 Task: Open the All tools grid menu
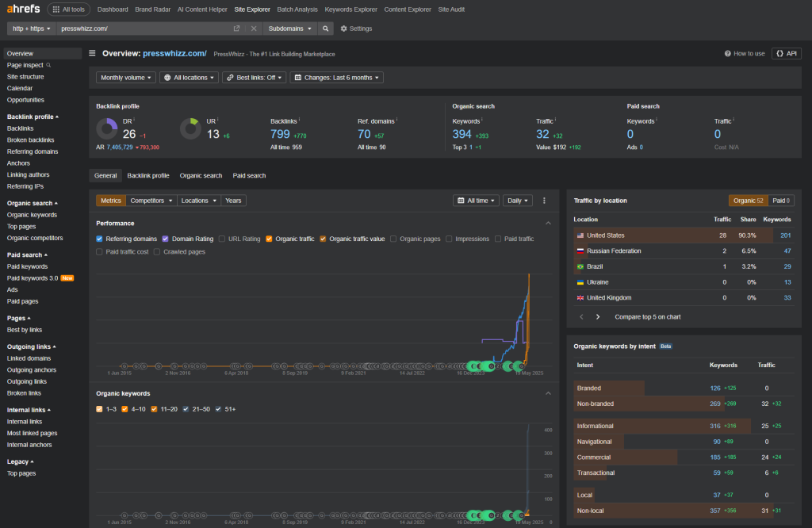[69, 10]
